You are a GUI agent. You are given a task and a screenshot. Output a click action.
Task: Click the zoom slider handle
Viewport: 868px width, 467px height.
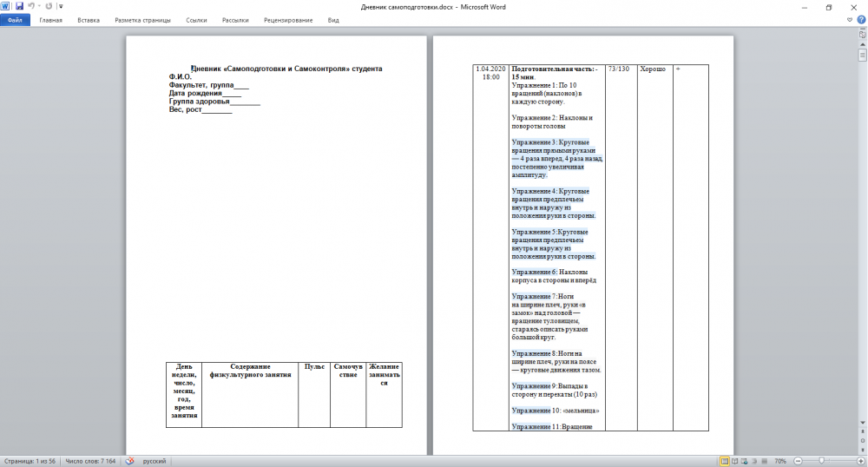coord(821,461)
